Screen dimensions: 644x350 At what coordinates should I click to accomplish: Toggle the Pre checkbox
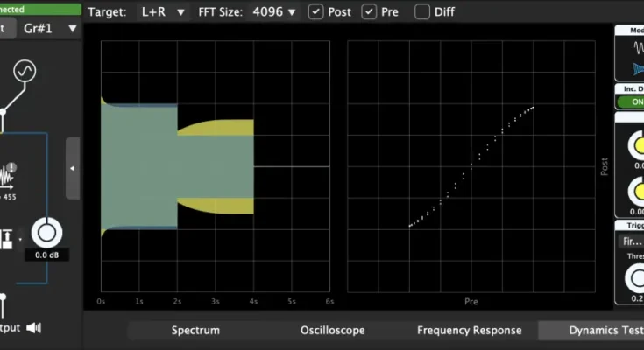(x=369, y=12)
